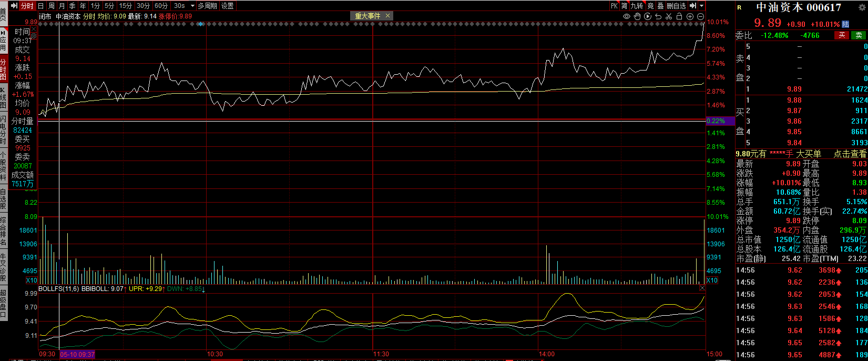Click the yellow R margin-trading badge
Screen dimensions: 868x361
pyautogui.click(x=740, y=7)
